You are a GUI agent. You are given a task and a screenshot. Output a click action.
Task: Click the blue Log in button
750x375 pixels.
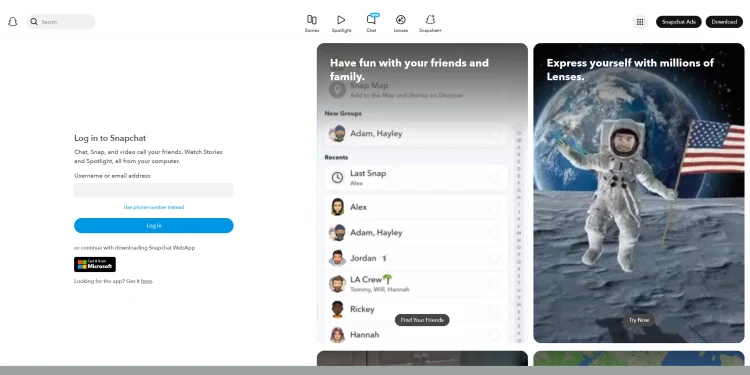click(x=154, y=226)
